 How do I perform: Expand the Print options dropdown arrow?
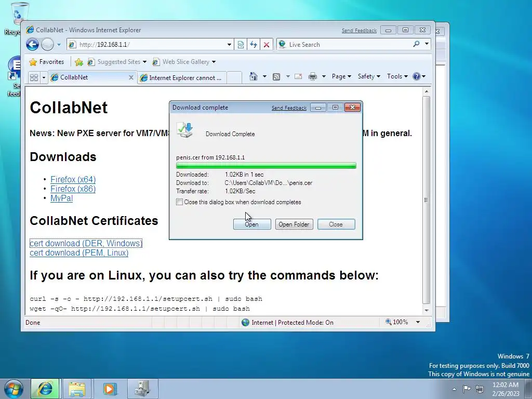point(324,76)
